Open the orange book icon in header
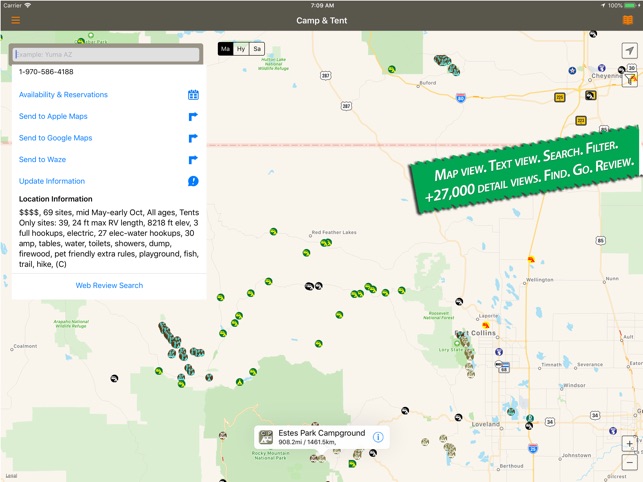Image resolution: width=643 pixels, height=482 pixels. point(627,20)
